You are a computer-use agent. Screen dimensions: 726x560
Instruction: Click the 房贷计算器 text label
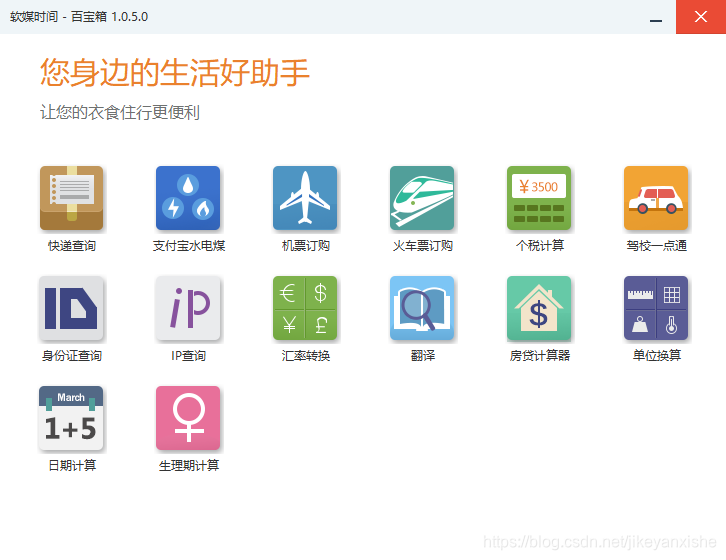[540, 356]
